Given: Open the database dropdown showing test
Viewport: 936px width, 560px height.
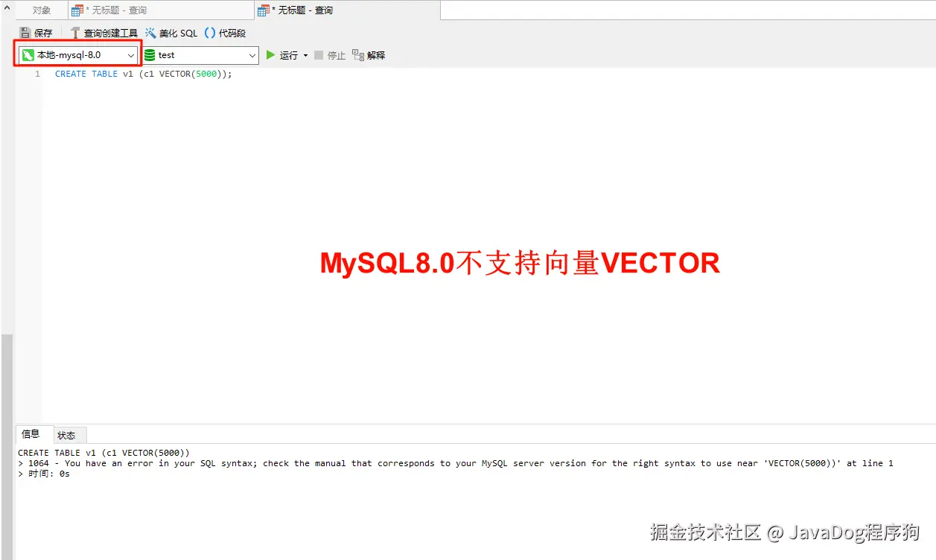Looking at the screenshot, I should pyautogui.click(x=200, y=55).
